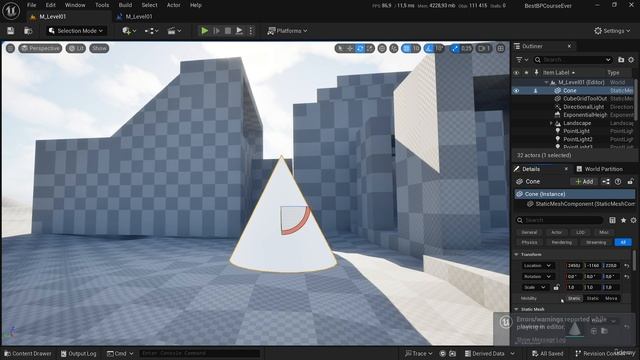Select PointLight2 in the Outliner
Screen dimensions: 640x360
[x=578, y=139]
